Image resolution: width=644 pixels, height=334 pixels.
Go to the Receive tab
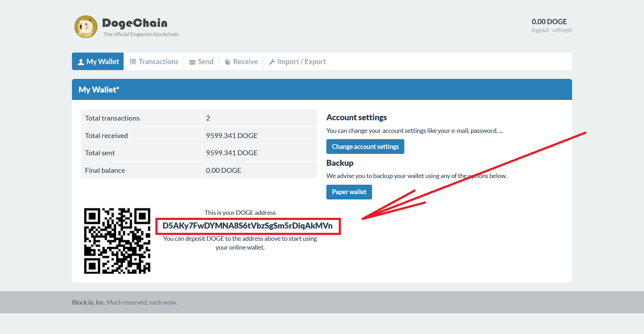tap(241, 61)
